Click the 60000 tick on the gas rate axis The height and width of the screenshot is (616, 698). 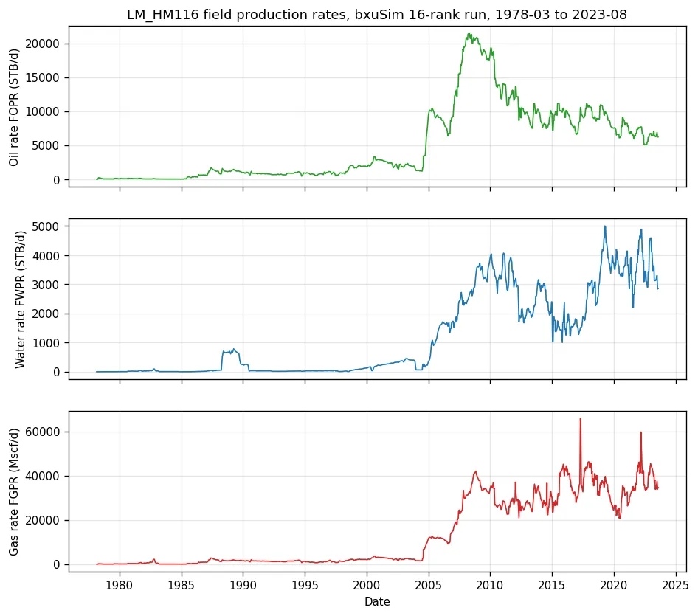(42, 432)
